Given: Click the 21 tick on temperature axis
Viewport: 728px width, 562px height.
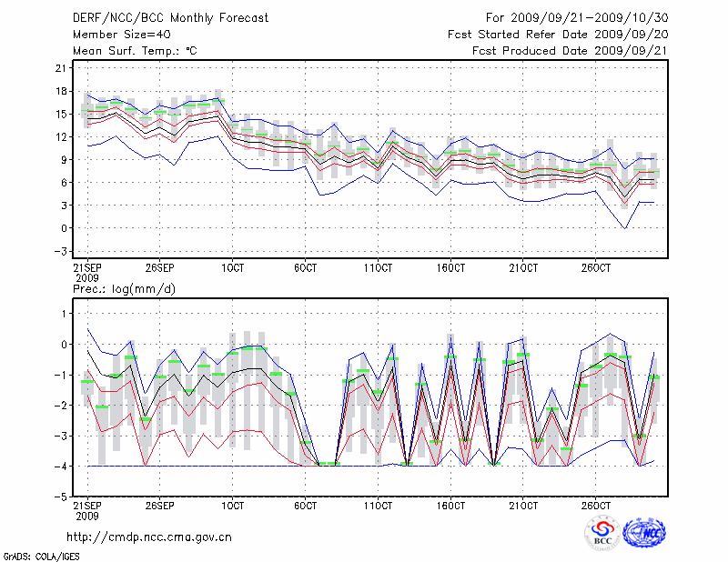Looking at the screenshot, I should [x=62, y=68].
